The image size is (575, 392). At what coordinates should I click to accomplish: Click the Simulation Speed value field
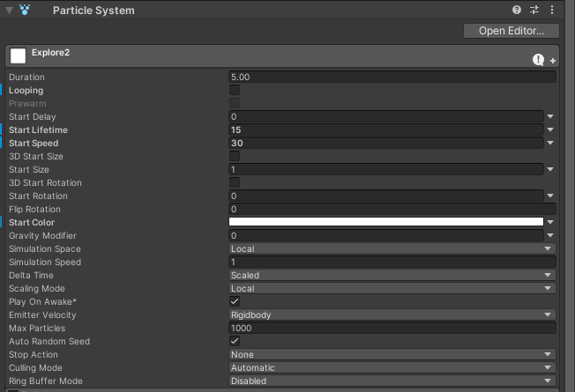point(392,262)
